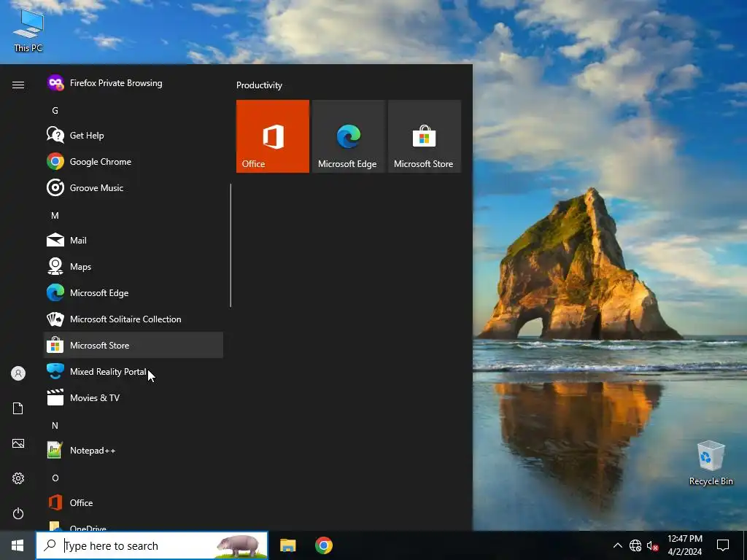Open Movies & TV app

point(133,397)
